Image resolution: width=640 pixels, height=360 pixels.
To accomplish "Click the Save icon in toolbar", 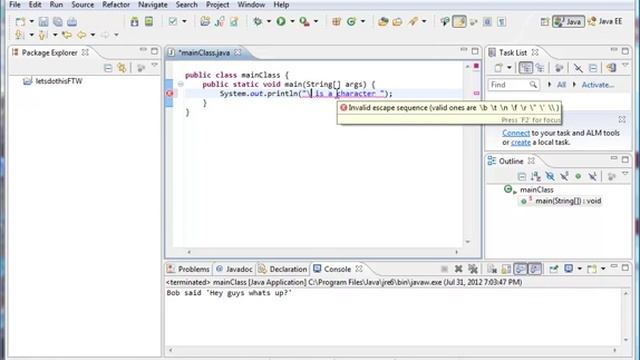I will pos(43,22).
